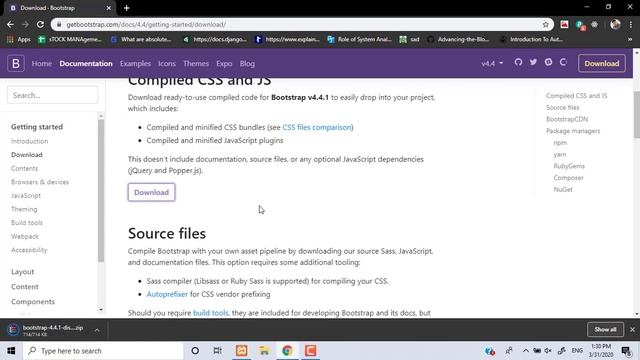The height and width of the screenshot is (360, 640).
Task: Open the Windows Start menu
Action: click(x=11, y=351)
